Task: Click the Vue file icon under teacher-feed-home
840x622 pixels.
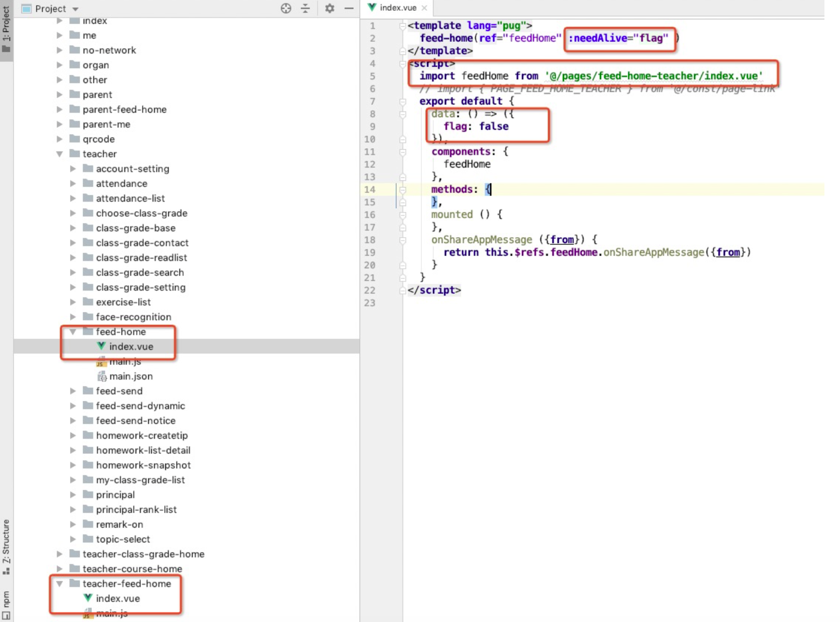Action: 88,598
